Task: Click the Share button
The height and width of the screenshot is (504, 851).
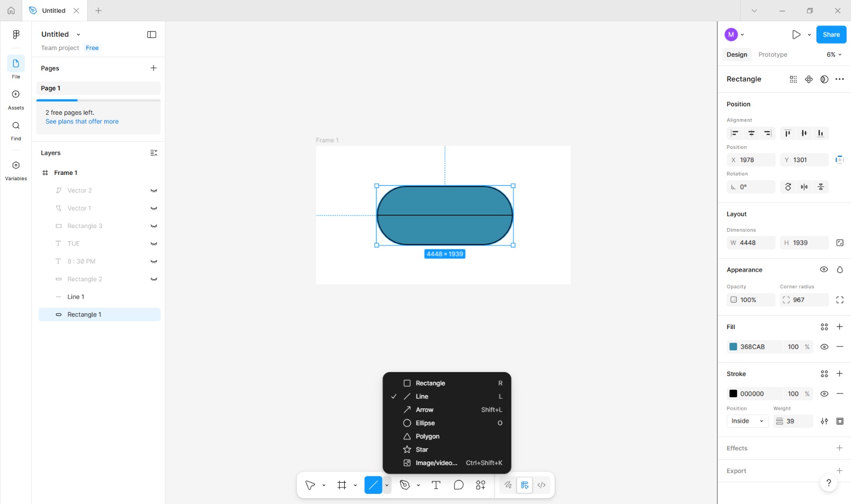Action: tap(831, 34)
